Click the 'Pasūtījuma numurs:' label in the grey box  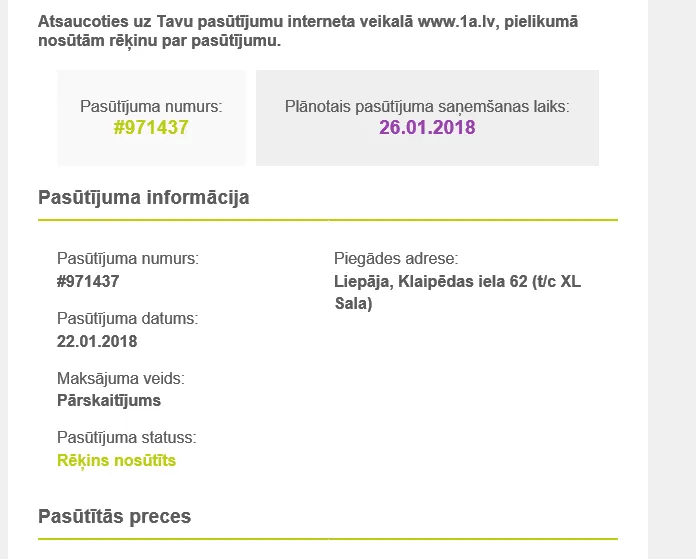(151, 107)
